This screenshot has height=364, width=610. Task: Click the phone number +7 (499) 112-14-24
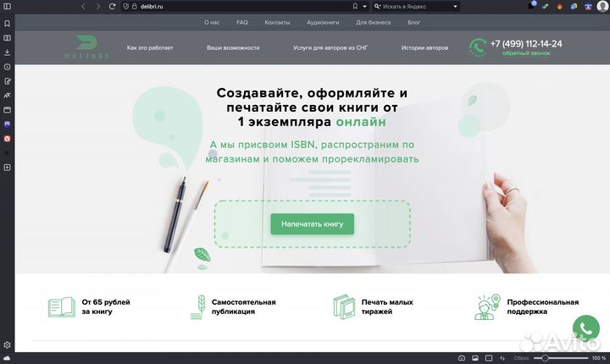click(526, 43)
